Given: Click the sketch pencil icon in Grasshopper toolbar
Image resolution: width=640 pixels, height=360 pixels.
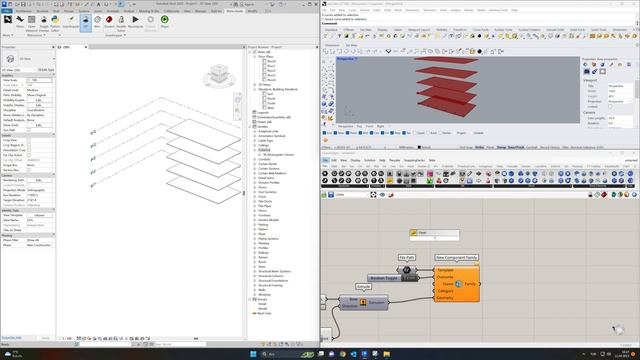Looking at the screenshot, I should point(391,195).
